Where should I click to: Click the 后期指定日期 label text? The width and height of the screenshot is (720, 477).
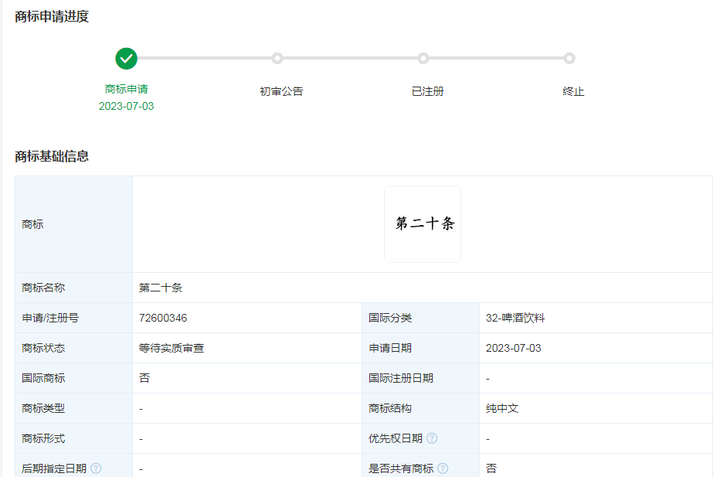coord(54,468)
